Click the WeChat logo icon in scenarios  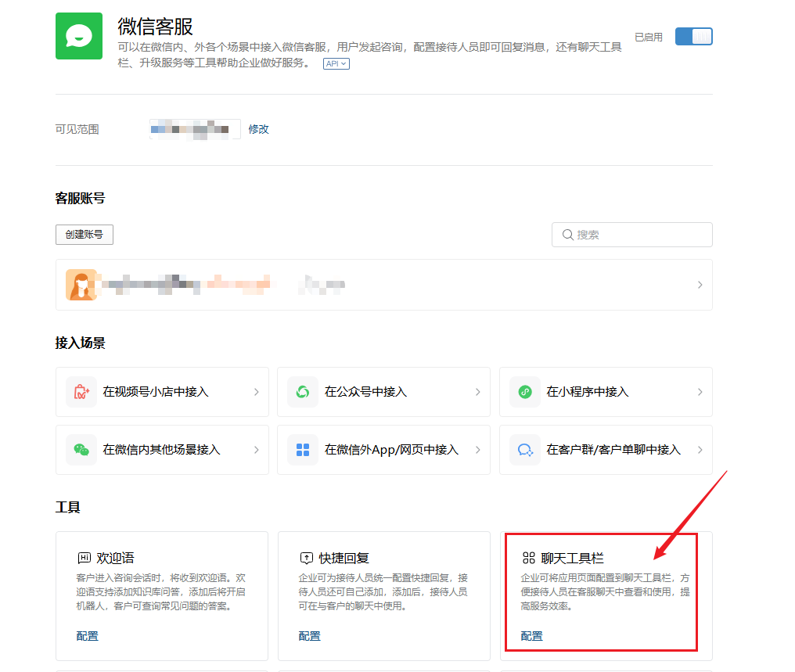tap(81, 450)
